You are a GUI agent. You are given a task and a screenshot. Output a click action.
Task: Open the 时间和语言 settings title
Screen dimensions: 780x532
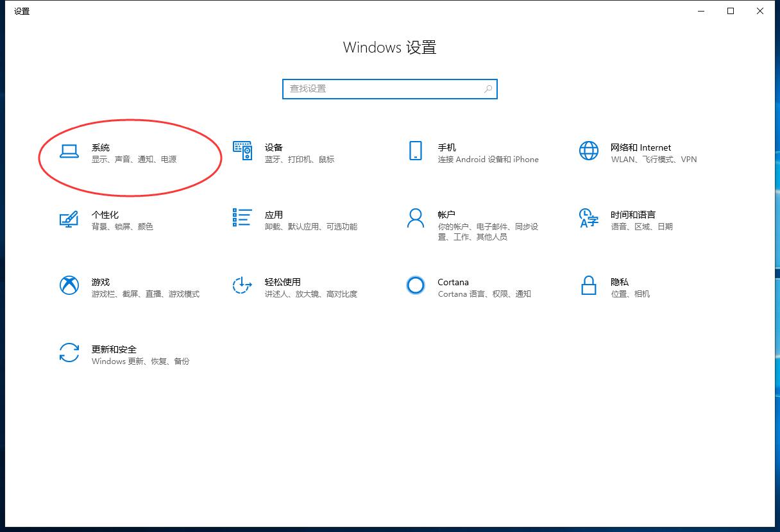pos(634,215)
